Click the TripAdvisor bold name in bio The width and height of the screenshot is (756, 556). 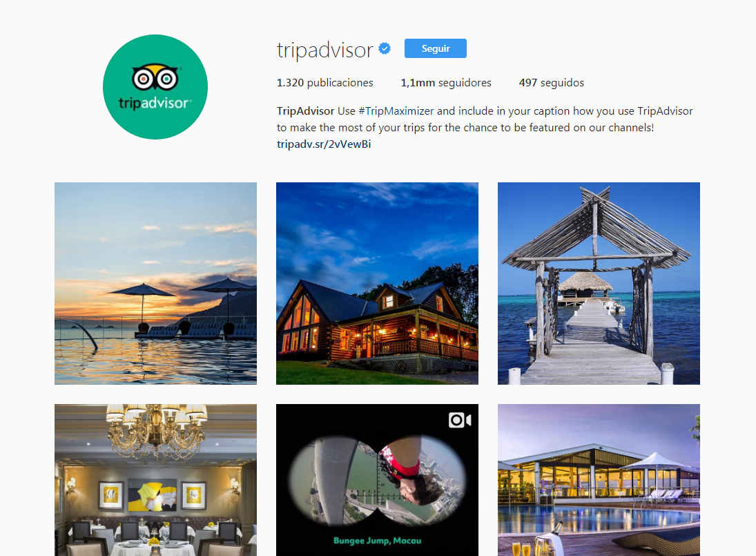(x=305, y=111)
